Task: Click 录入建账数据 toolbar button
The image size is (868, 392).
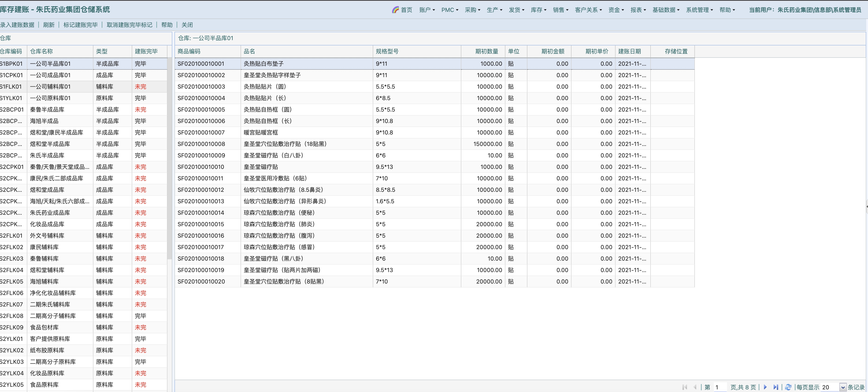Action: pos(17,25)
